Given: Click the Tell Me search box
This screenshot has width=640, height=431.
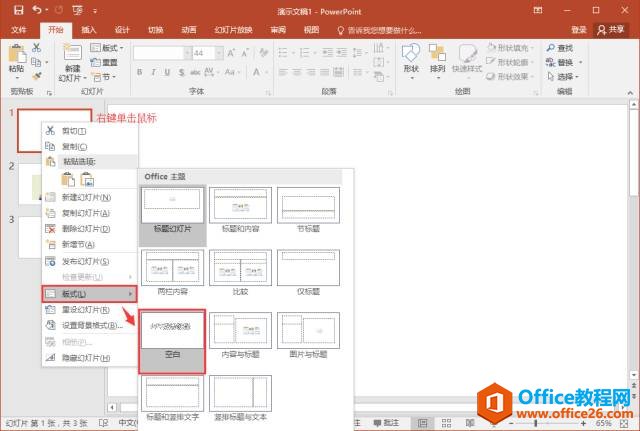Looking at the screenshot, I should click(x=380, y=31).
